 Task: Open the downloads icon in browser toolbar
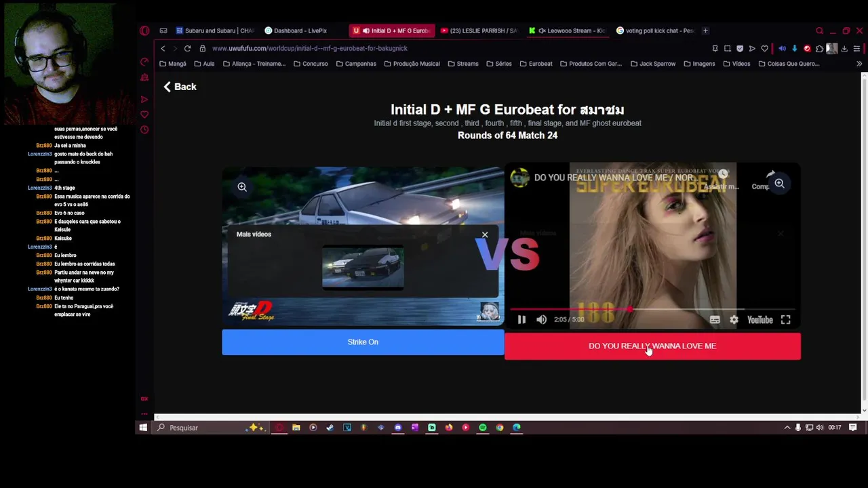tap(844, 48)
